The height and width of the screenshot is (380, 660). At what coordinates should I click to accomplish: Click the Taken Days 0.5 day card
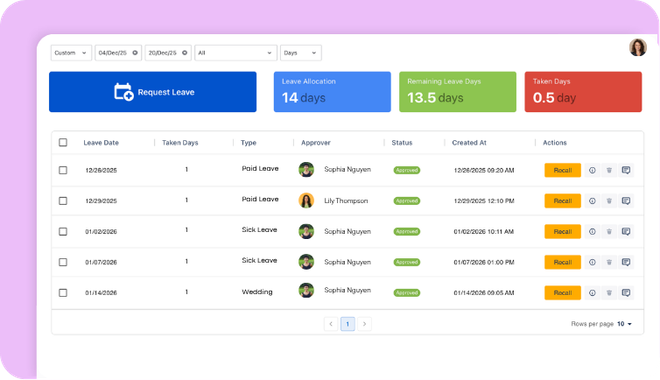[x=583, y=92]
